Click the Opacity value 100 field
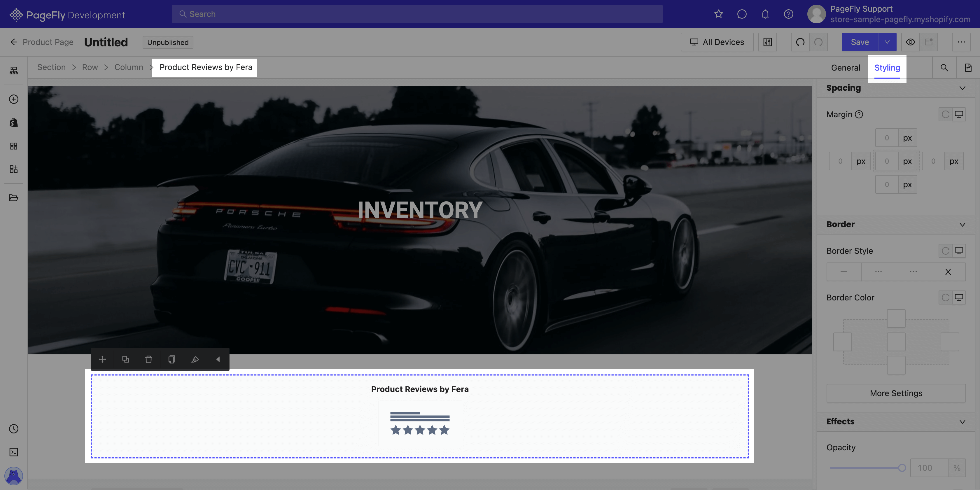Image resolution: width=980 pixels, height=490 pixels. (x=929, y=468)
